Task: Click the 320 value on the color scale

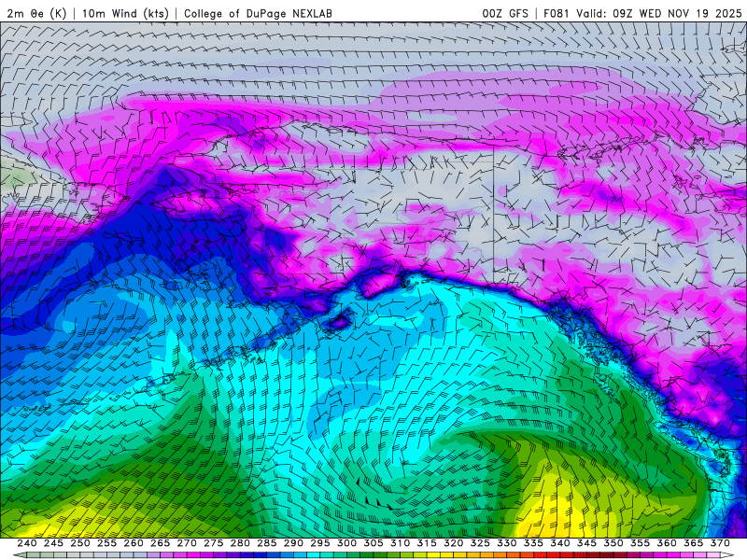Action: [454, 543]
